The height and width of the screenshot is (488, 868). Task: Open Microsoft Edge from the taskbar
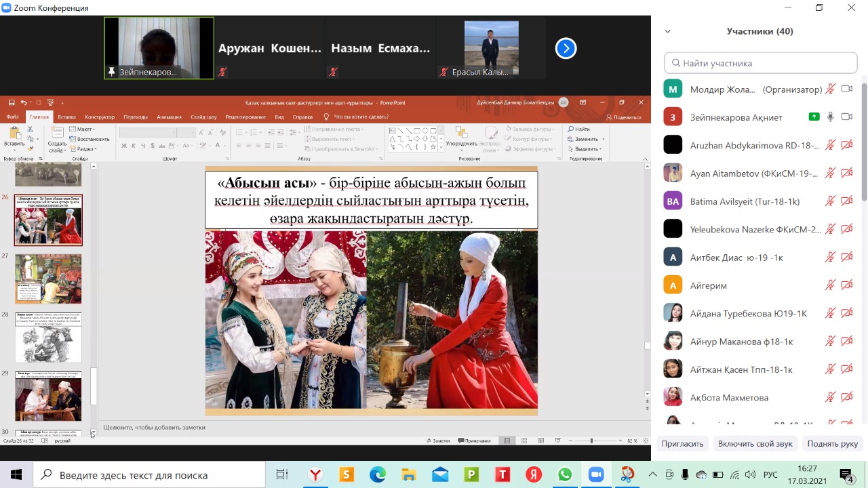point(378,474)
